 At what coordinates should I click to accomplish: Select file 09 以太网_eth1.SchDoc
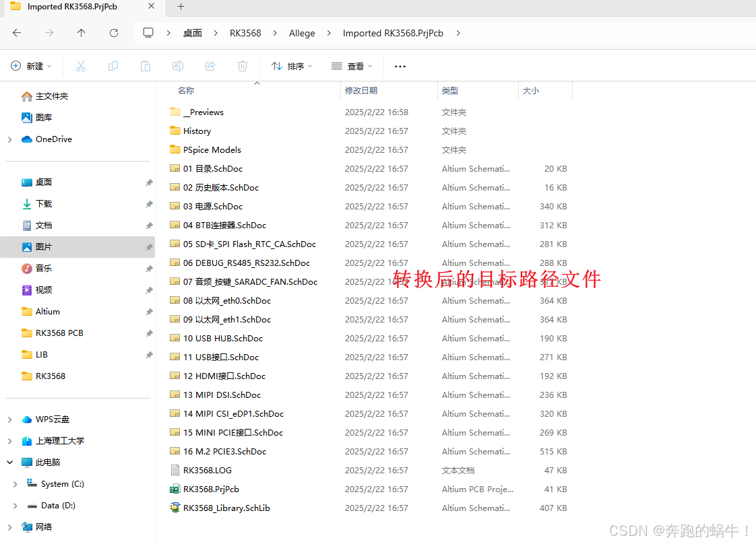click(x=220, y=319)
